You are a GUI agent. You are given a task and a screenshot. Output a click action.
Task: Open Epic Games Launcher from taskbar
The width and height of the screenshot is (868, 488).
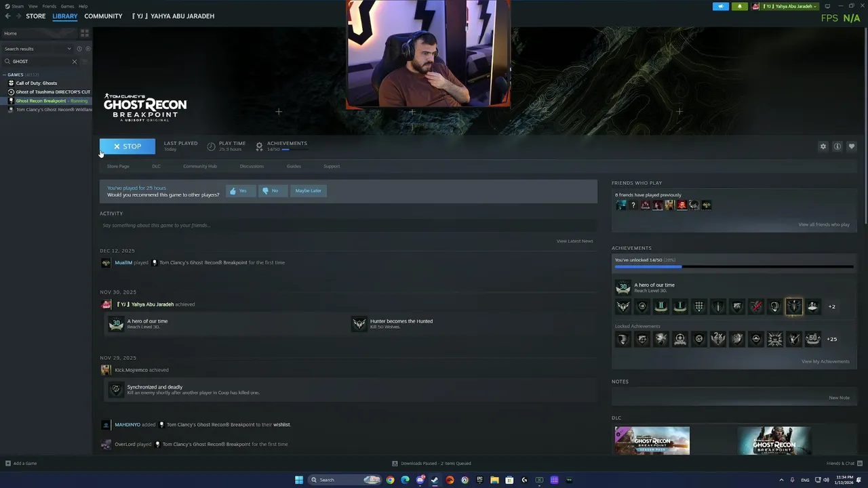point(479,480)
